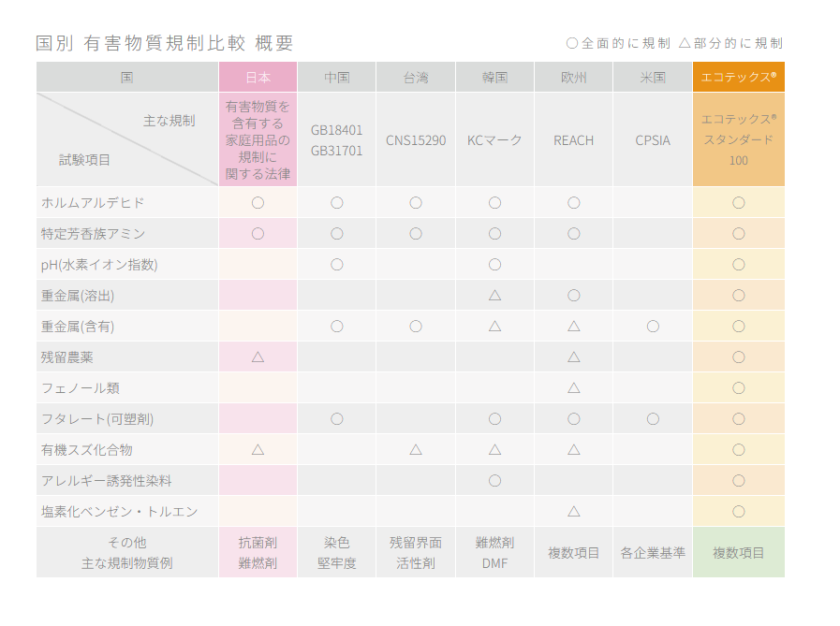Click the circle in Japan's ホルムアルデヒド row
Viewport: 840px width, 626px height.
pyautogui.click(x=258, y=202)
